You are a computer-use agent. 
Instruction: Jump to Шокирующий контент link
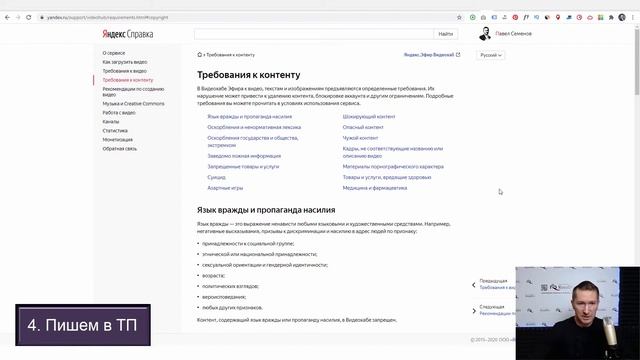[x=369, y=117]
